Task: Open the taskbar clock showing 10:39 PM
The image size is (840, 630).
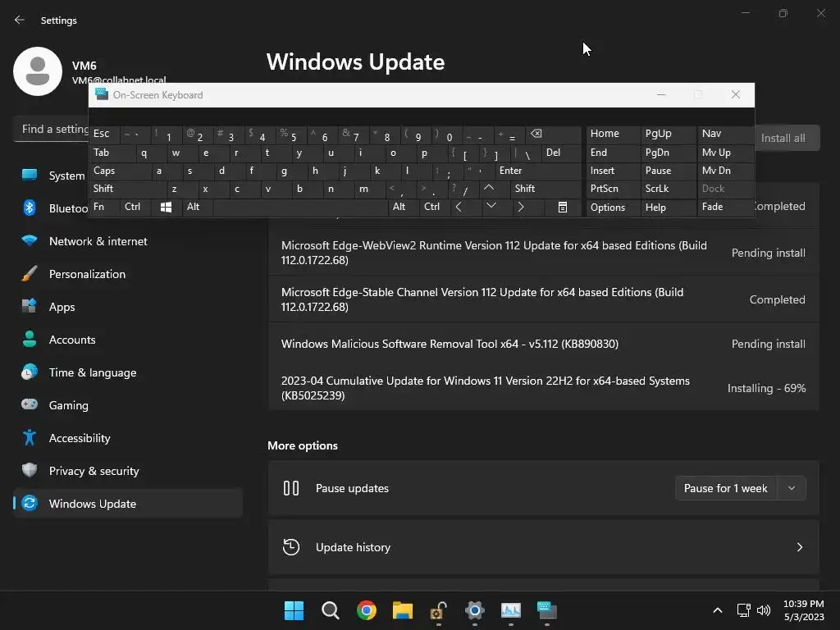Action: coord(804,610)
